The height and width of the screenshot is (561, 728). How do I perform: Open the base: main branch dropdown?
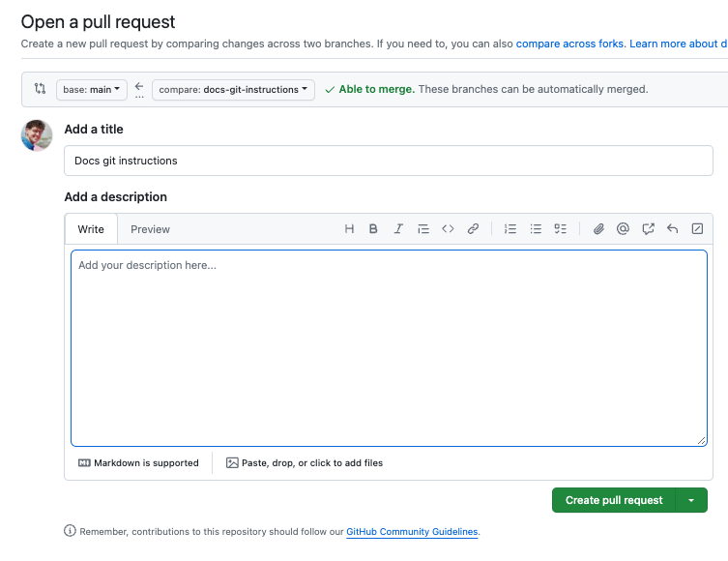[92, 90]
